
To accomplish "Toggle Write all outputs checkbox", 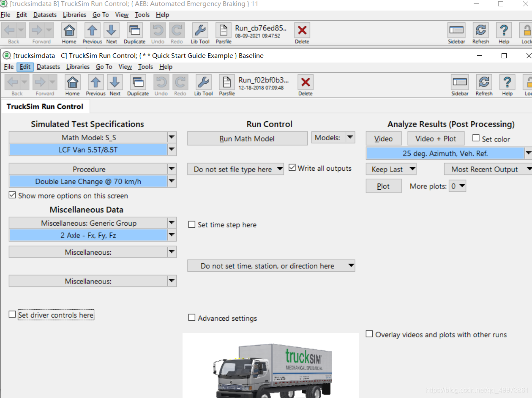I will 292,168.
